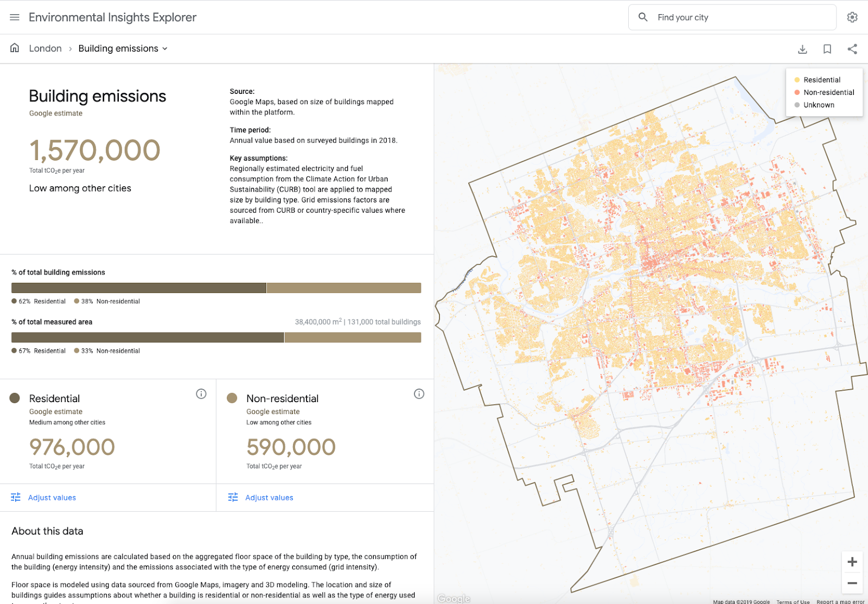Show info for Non-residential card
Screen dimensions: 868x604
pos(419,394)
